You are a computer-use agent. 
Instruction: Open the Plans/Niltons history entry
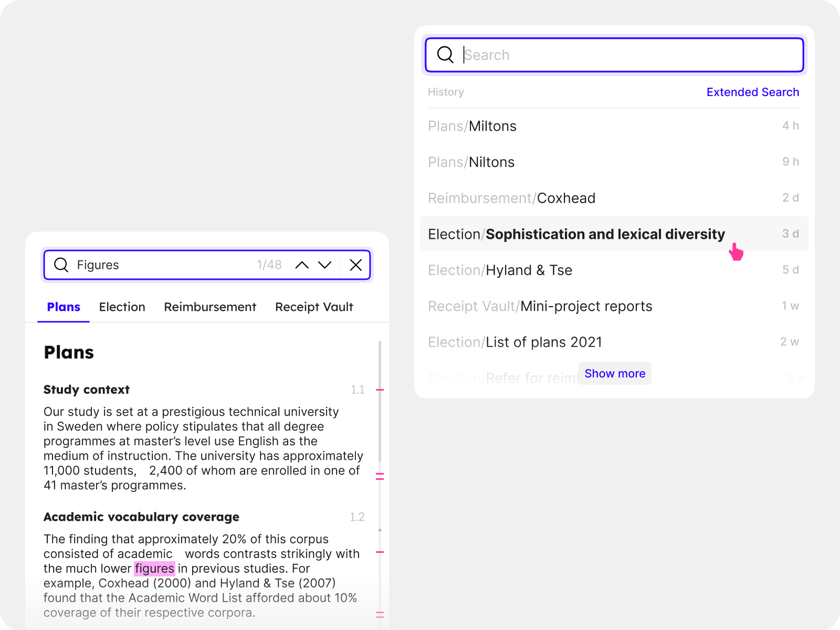(x=471, y=162)
